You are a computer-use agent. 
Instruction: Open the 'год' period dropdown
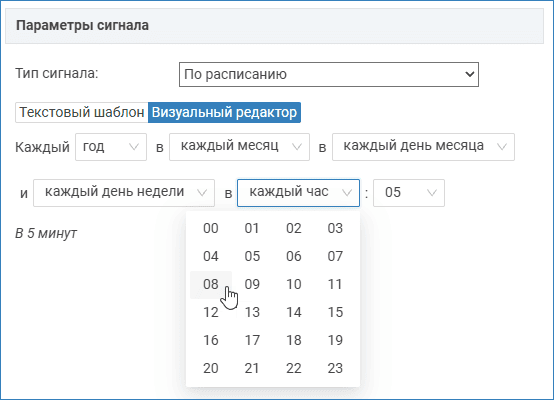click(111, 147)
